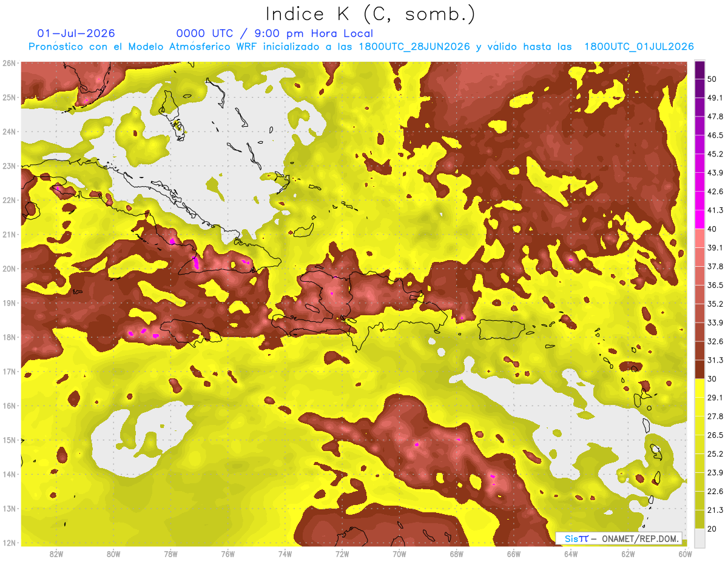Screen dimensions: 728x562
Task: Click the colorbar label '29.1'
Action: [x=715, y=398]
